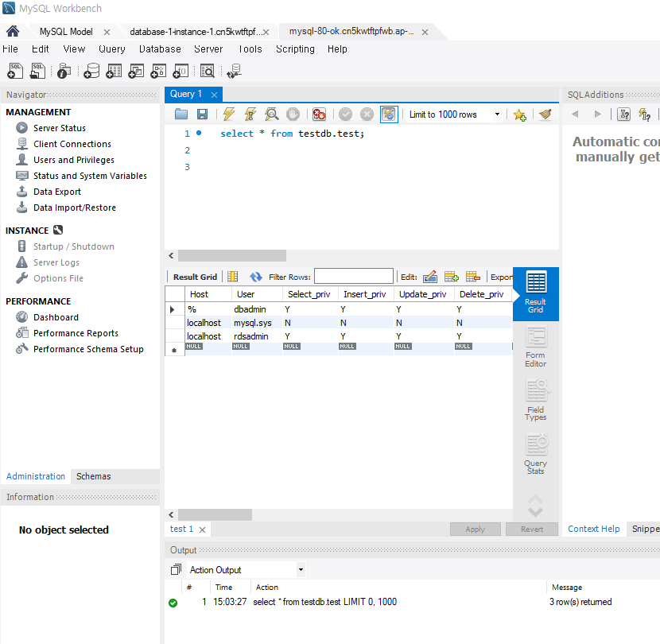Create a new table icon
660x644 pixels.
click(x=114, y=71)
